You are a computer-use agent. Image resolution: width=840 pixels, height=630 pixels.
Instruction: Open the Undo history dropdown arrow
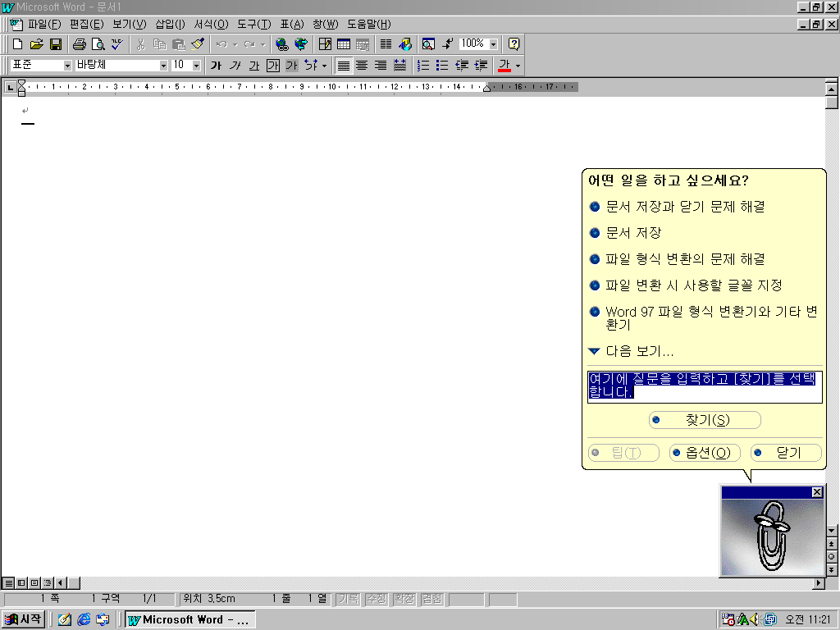[x=235, y=44]
